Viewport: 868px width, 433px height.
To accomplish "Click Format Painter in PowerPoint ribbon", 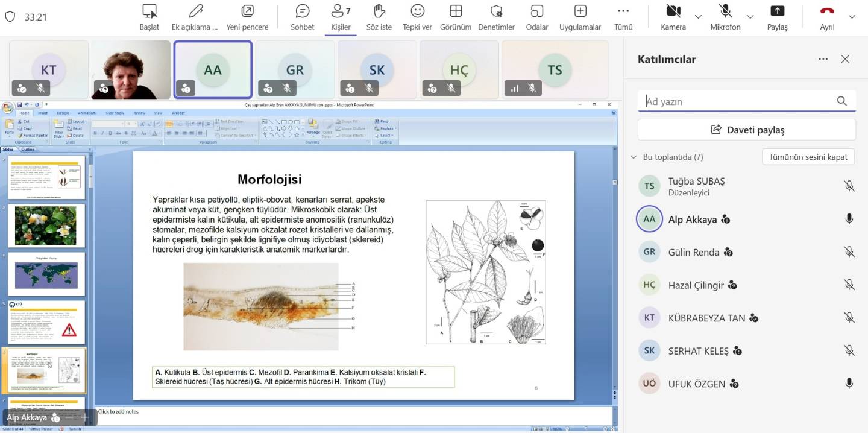I will point(33,136).
